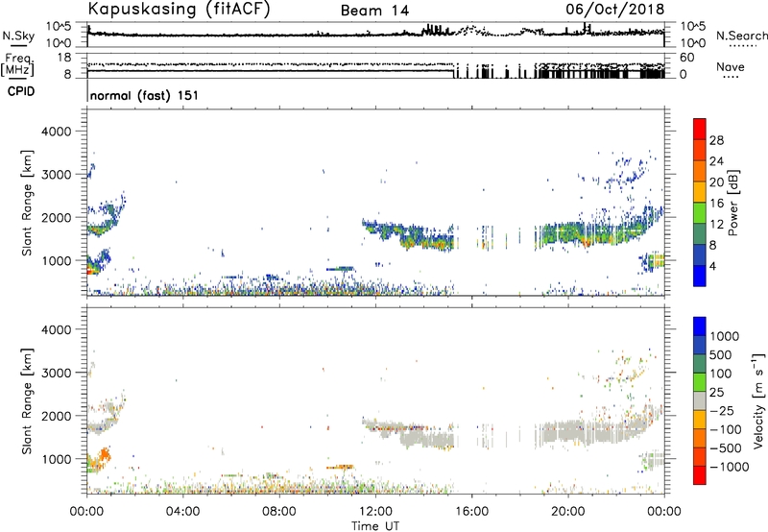Image resolution: width=768 pixels, height=532 pixels.
Task: Click the red bottom of the Velocity colorbar
Action: point(700,475)
